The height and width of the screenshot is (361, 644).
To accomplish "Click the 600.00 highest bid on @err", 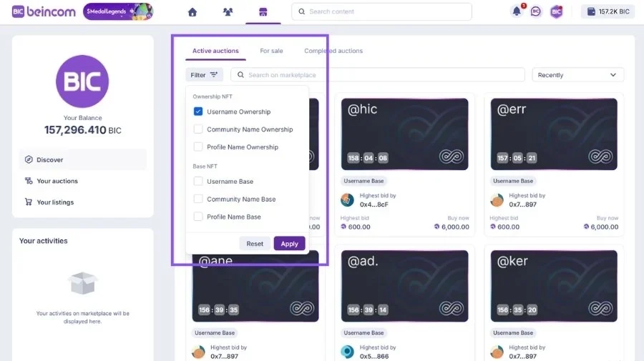I will click(504, 227).
